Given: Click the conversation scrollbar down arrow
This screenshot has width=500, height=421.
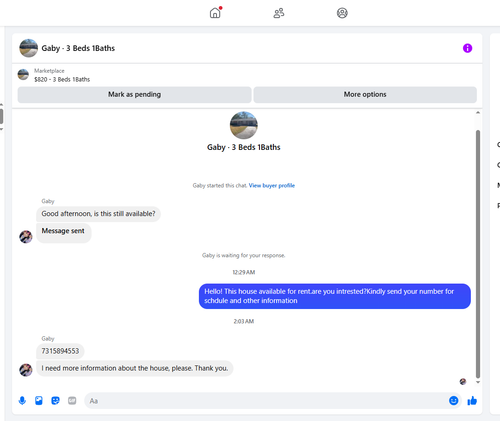Looking at the screenshot, I should 478,382.
